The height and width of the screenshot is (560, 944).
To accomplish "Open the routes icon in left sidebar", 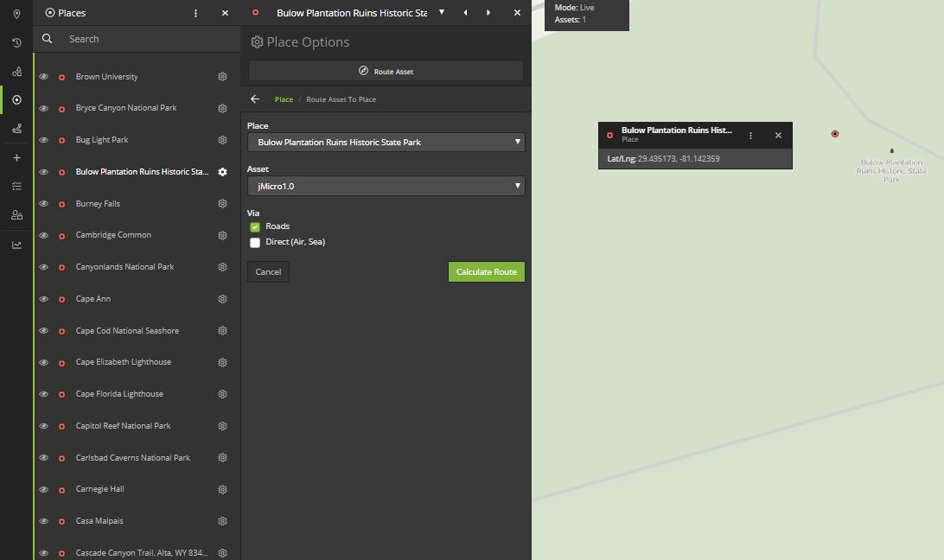I will pos(16,129).
